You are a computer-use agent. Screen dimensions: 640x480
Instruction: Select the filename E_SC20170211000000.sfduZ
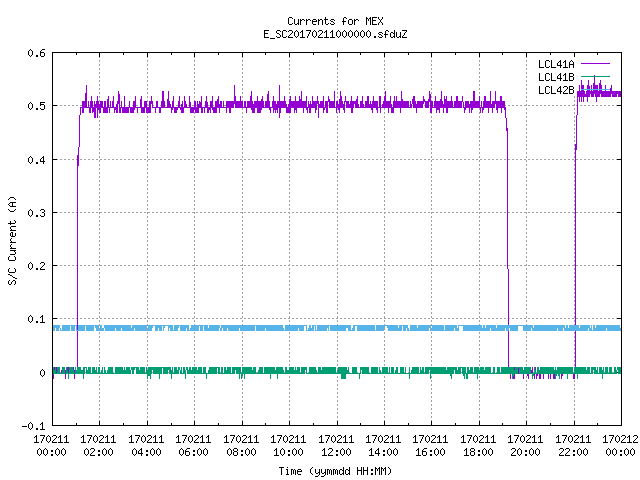tap(335, 34)
